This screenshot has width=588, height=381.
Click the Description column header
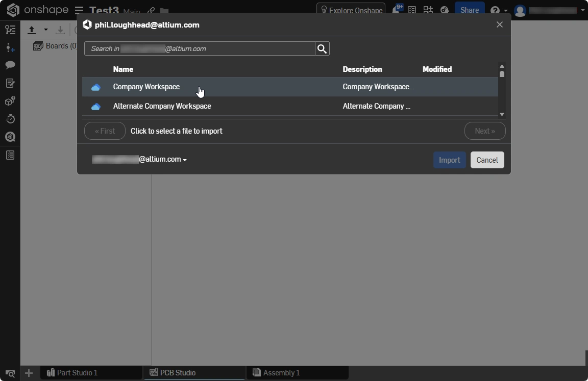pyautogui.click(x=362, y=69)
